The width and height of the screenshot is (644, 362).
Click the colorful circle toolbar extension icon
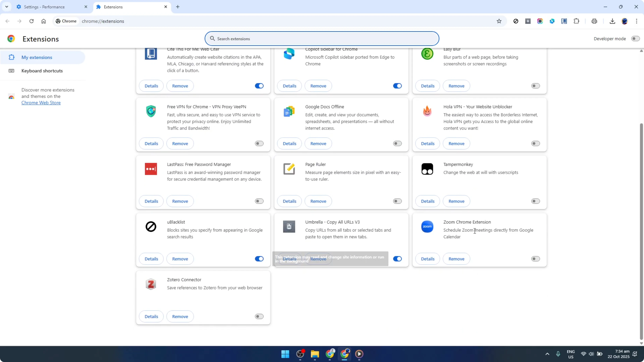[x=540, y=21]
